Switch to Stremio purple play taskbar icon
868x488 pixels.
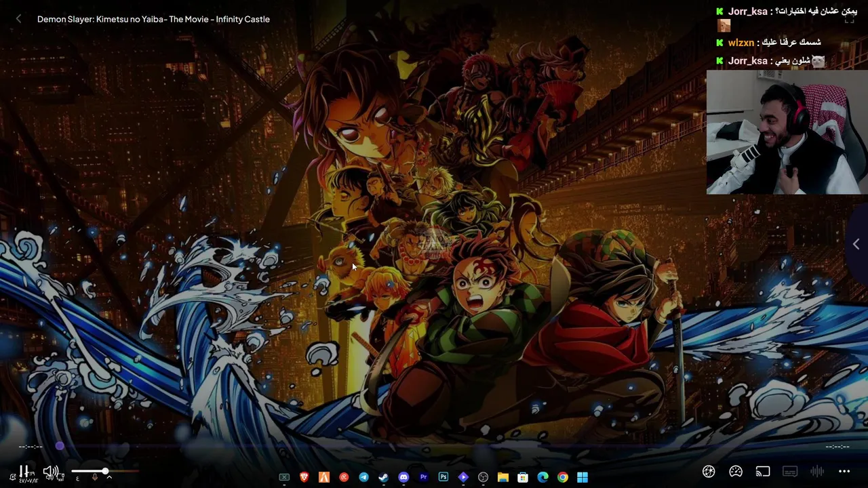coord(463,477)
